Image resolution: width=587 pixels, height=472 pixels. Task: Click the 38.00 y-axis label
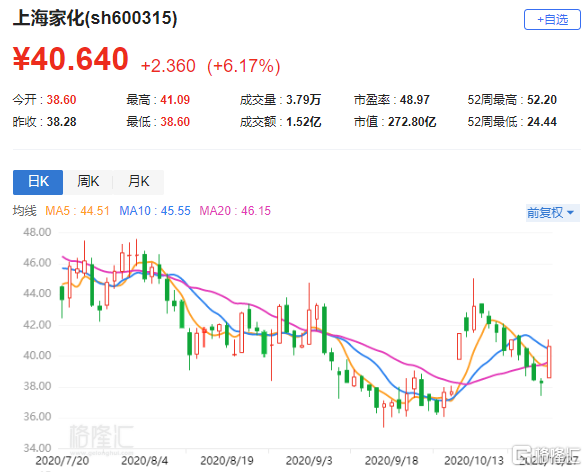point(37,386)
